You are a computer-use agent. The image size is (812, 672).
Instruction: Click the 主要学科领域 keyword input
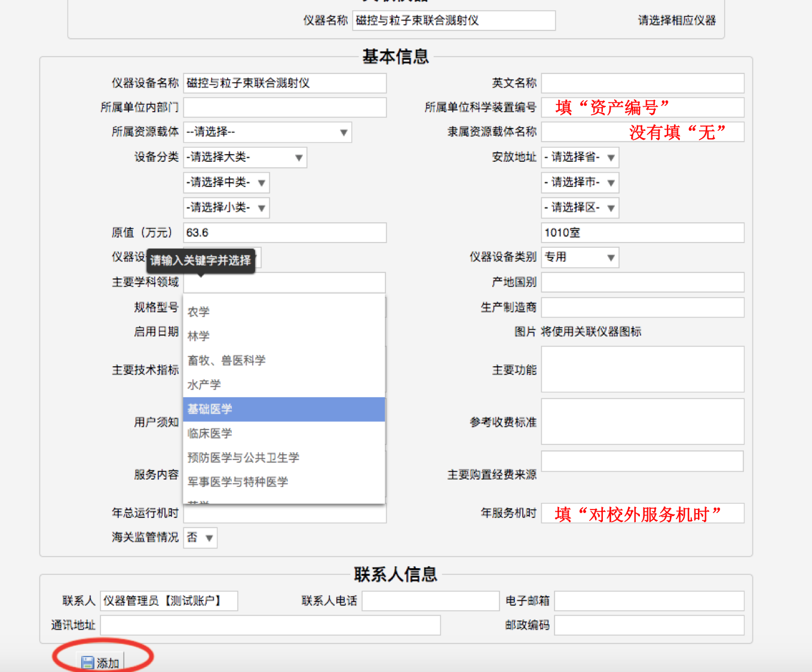click(x=284, y=283)
